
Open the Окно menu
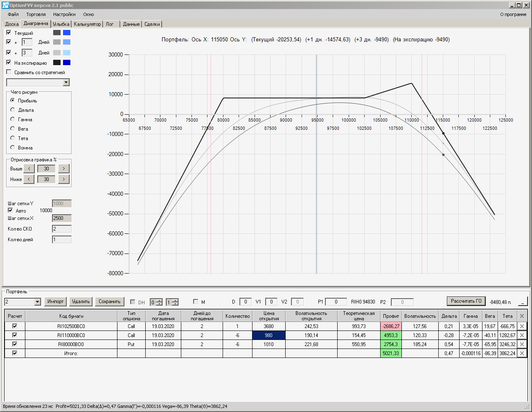click(x=88, y=14)
